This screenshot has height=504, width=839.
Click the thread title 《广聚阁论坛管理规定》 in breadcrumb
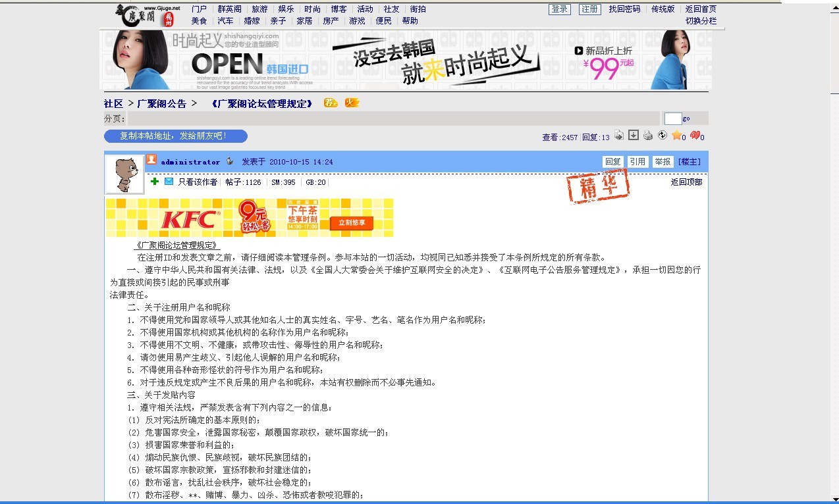coord(261,104)
